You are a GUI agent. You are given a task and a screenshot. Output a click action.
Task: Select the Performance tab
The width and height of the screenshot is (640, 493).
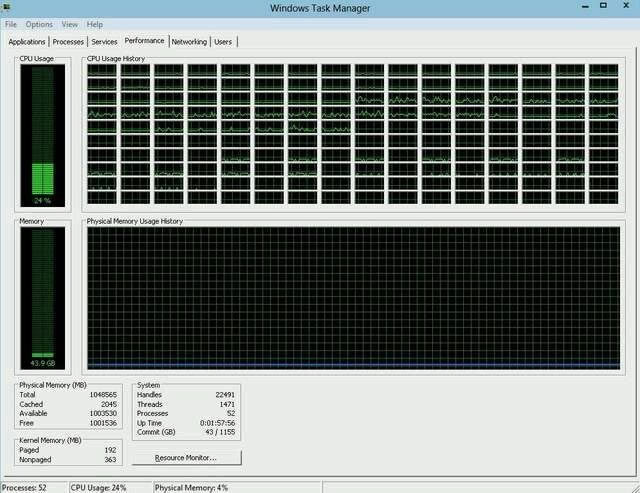[x=144, y=40]
